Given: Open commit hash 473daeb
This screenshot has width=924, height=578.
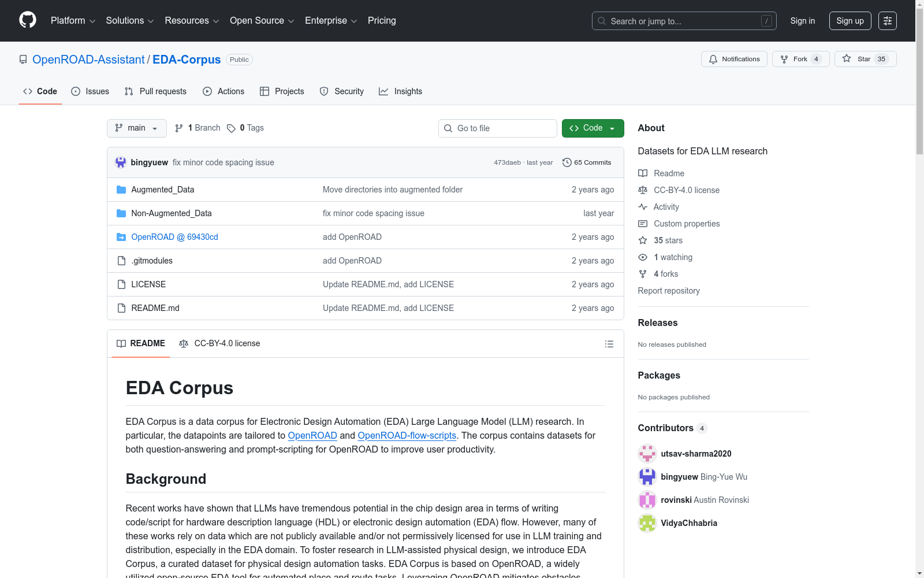Looking at the screenshot, I should pyautogui.click(x=507, y=162).
